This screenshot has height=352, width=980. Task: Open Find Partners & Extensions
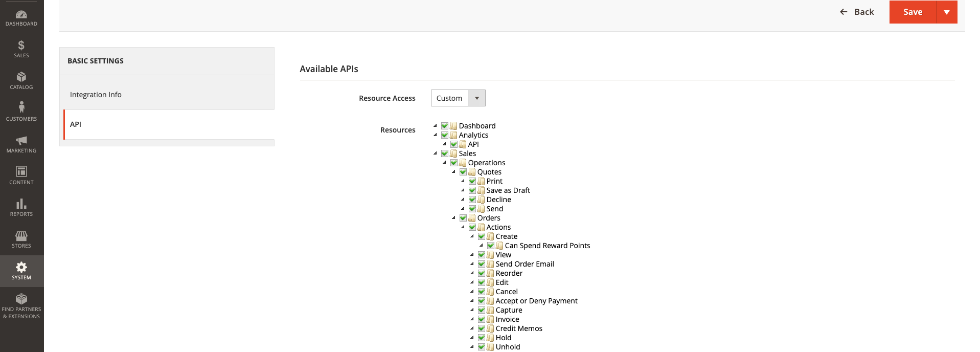21,306
